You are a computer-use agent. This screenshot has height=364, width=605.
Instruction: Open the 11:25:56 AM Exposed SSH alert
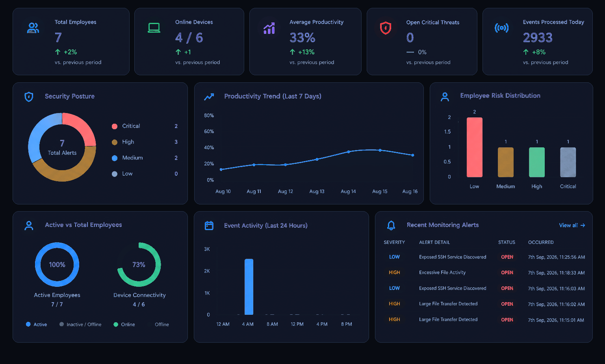[484, 257]
